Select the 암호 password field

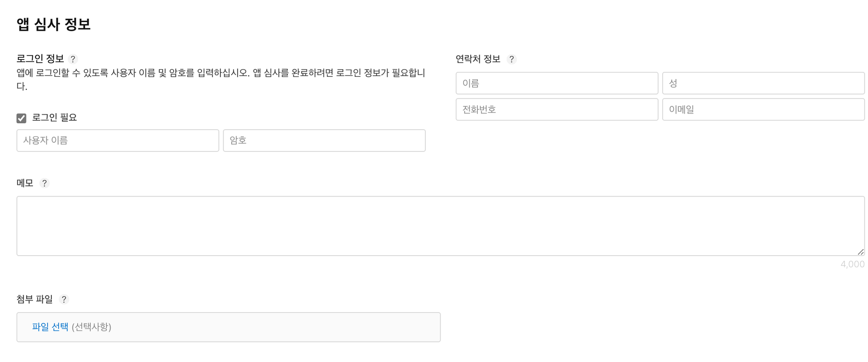(x=324, y=141)
